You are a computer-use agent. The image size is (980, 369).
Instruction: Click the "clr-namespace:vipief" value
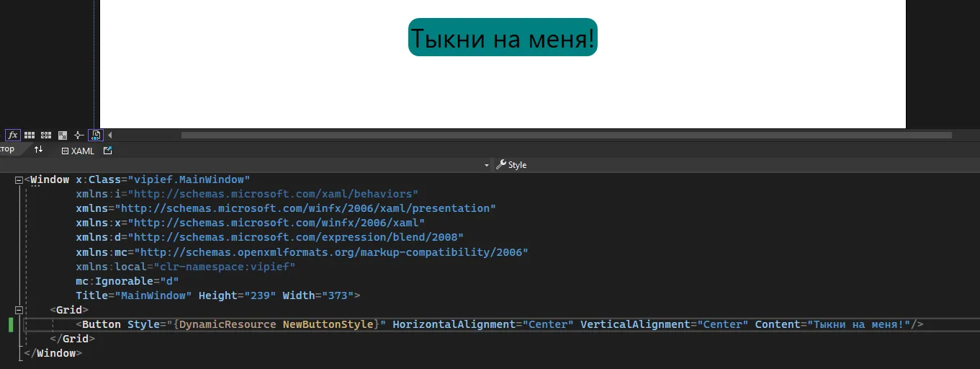(224, 266)
